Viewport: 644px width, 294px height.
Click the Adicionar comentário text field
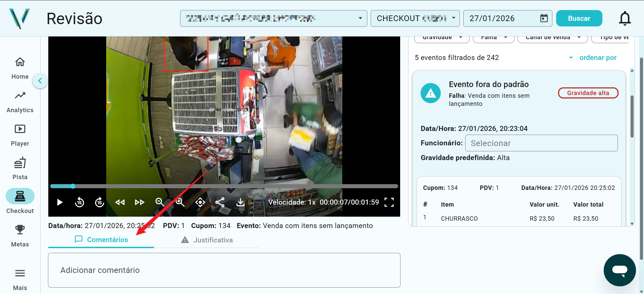point(224,270)
